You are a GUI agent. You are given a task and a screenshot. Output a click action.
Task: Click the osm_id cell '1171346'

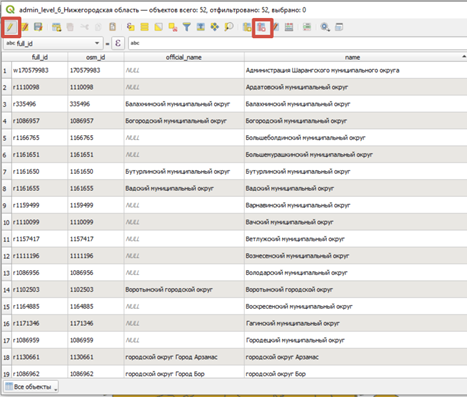point(96,323)
